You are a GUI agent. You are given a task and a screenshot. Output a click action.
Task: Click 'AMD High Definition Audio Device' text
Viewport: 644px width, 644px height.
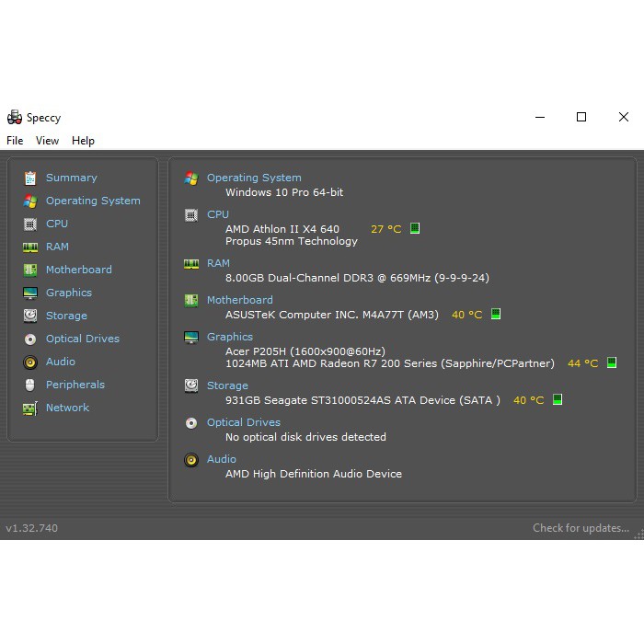point(314,474)
